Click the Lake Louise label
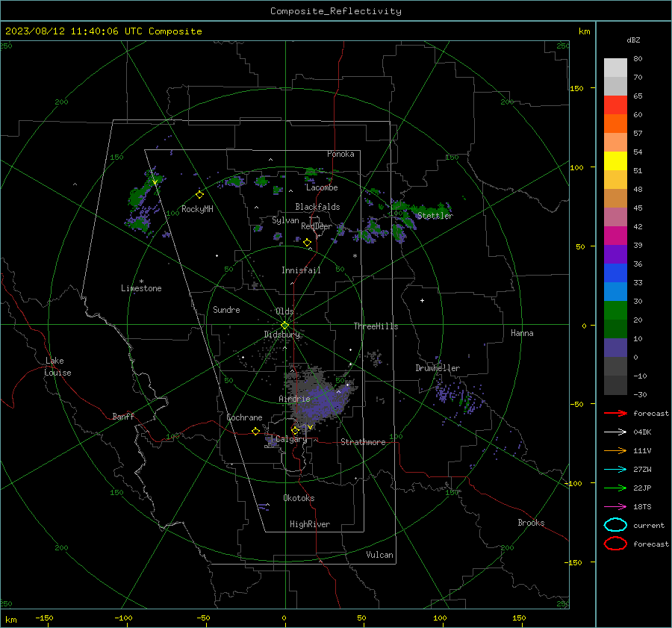This screenshot has width=672, height=628. (57, 367)
